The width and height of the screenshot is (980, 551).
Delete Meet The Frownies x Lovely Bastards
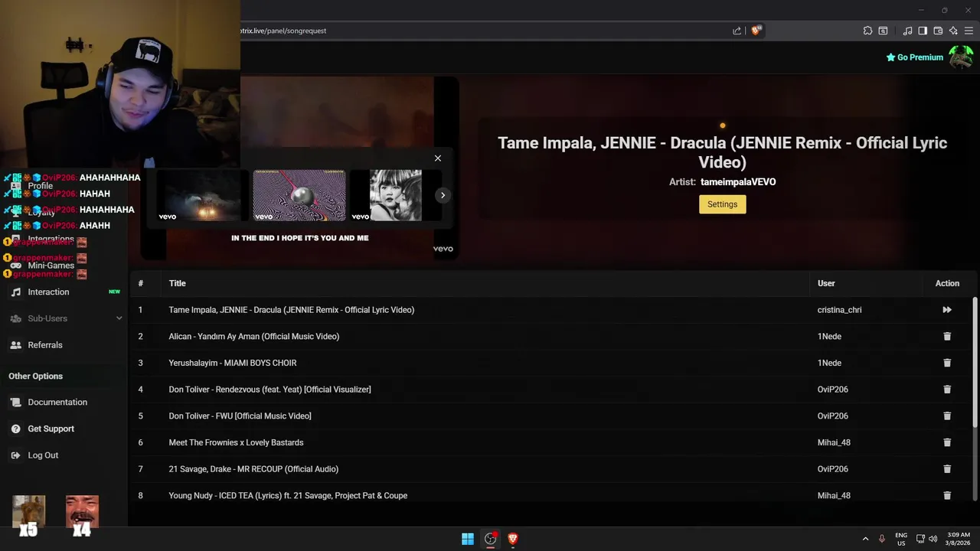click(947, 442)
